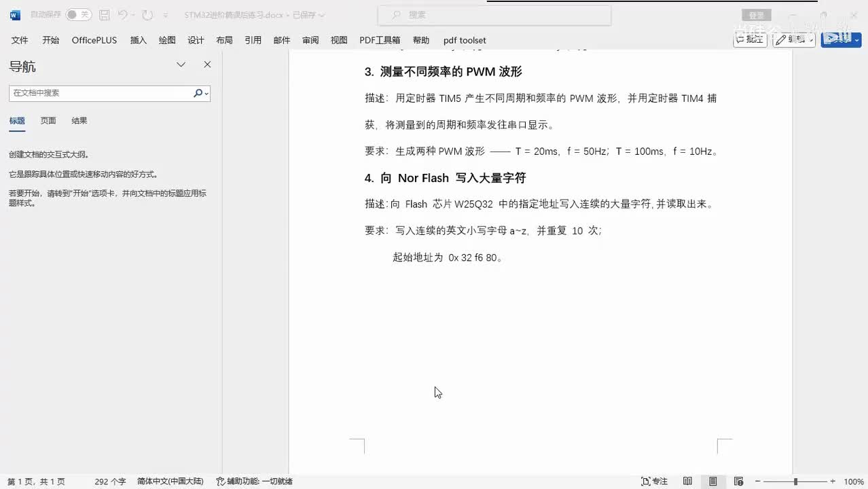Open the 引用 ribbon tab
Viewport: 868px width, 489px height.
pos(253,40)
